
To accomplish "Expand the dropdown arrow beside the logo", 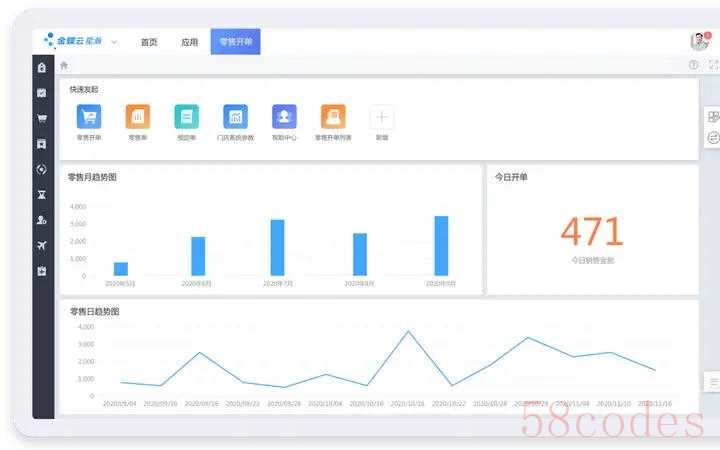I will (x=114, y=42).
